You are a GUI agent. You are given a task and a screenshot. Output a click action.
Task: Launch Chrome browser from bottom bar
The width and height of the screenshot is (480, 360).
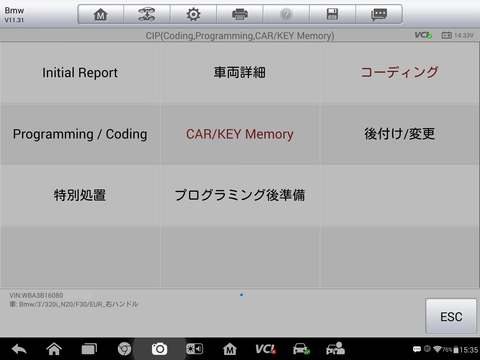point(124,349)
